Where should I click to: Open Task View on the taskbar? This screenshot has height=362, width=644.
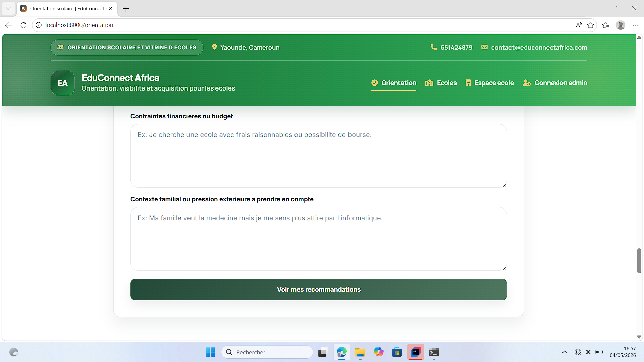(322, 352)
